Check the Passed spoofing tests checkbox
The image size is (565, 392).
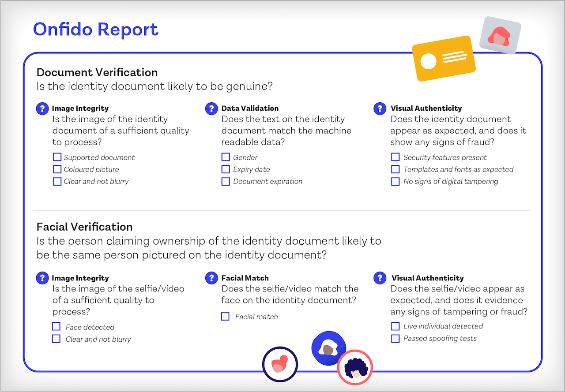395,338
